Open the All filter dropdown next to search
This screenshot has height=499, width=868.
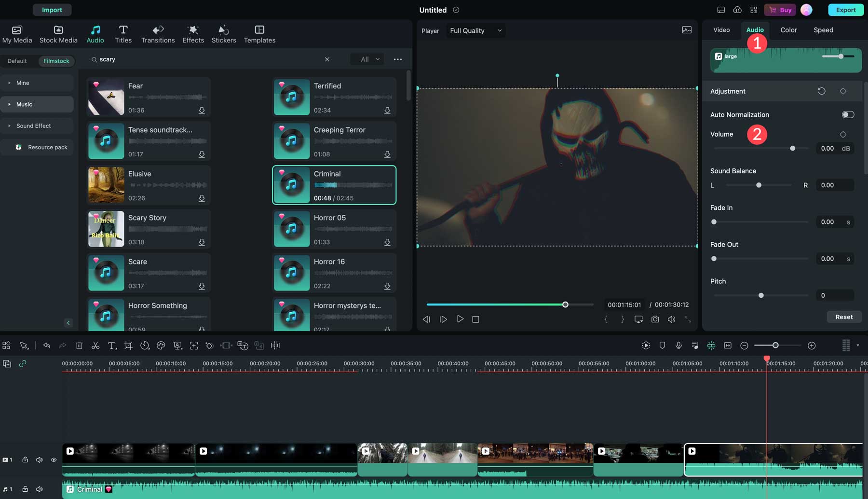coord(366,59)
